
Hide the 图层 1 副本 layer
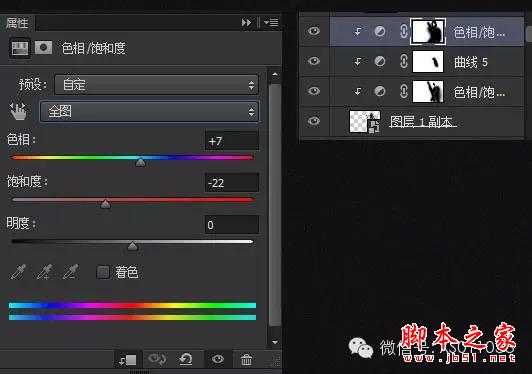pos(314,121)
